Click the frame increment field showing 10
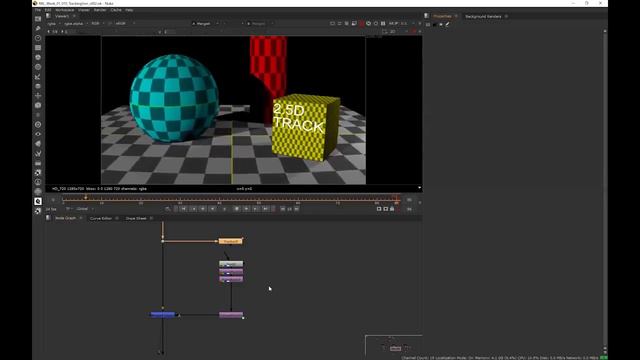 pos(290,209)
